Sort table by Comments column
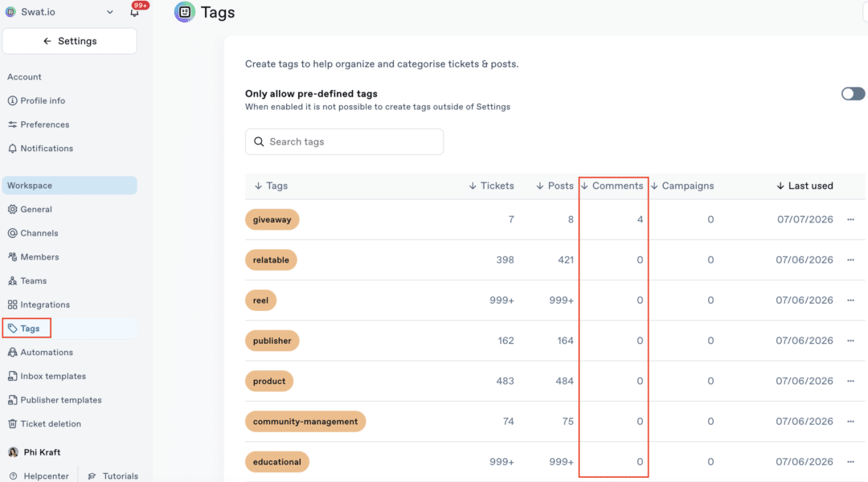This screenshot has width=868, height=482. (x=612, y=186)
